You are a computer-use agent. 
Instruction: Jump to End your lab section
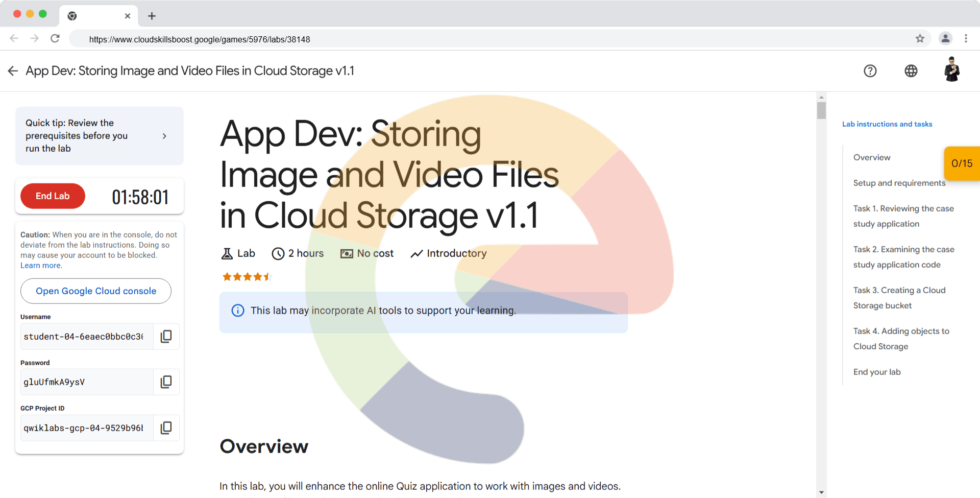pos(877,372)
